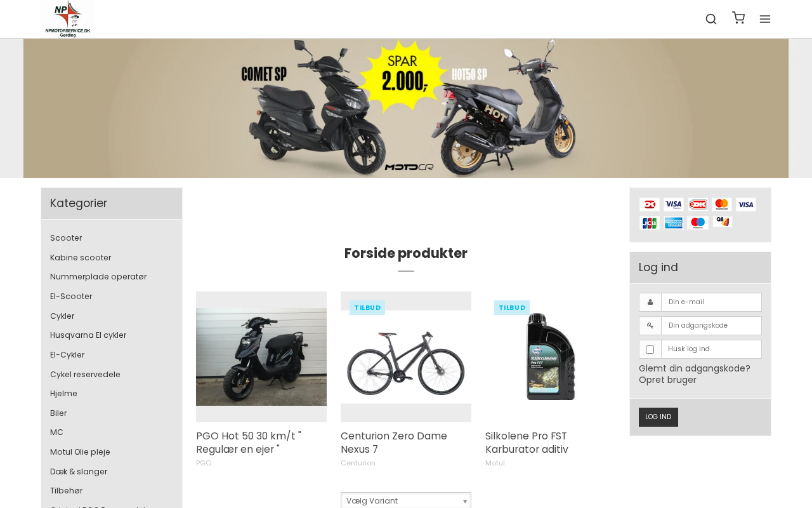Focus the Din e-mail input field

pos(711,302)
